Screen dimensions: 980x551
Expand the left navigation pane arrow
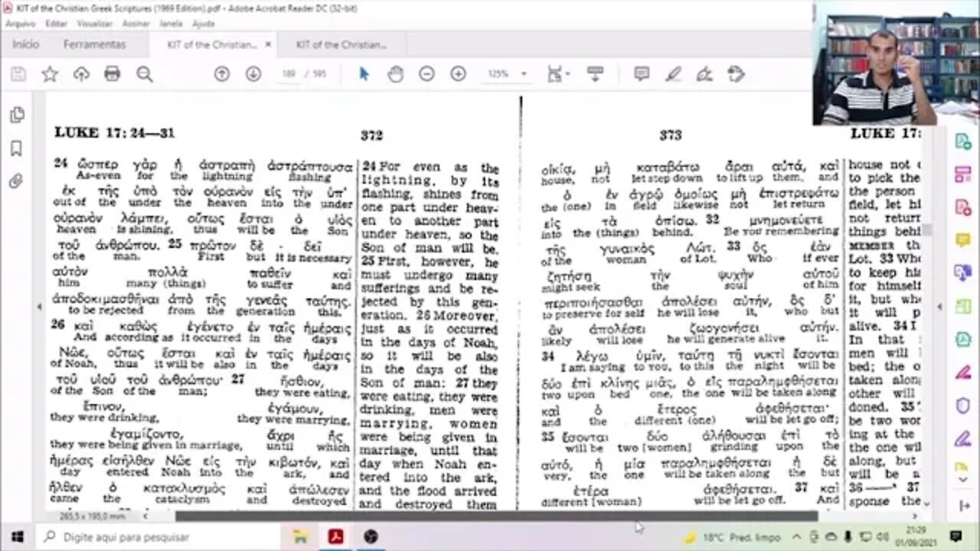tap(39, 307)
